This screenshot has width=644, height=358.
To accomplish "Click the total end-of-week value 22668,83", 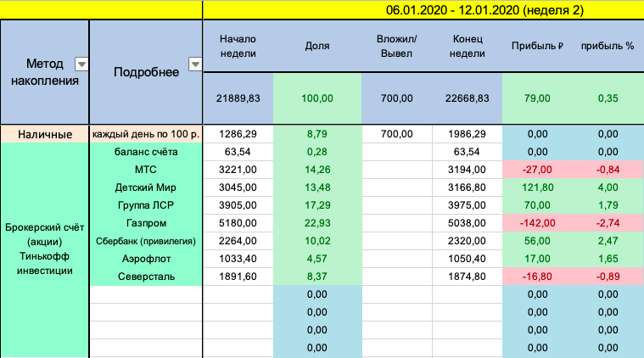I will coord(467,98).
